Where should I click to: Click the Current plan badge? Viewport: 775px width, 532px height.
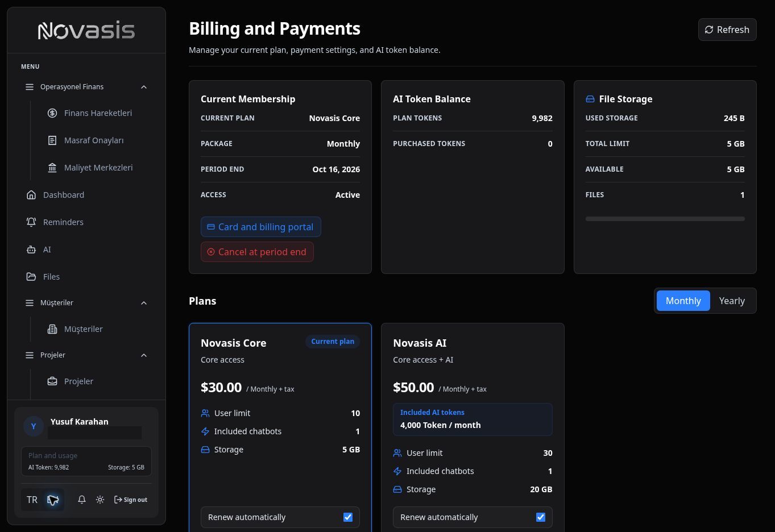pos(333,342)
